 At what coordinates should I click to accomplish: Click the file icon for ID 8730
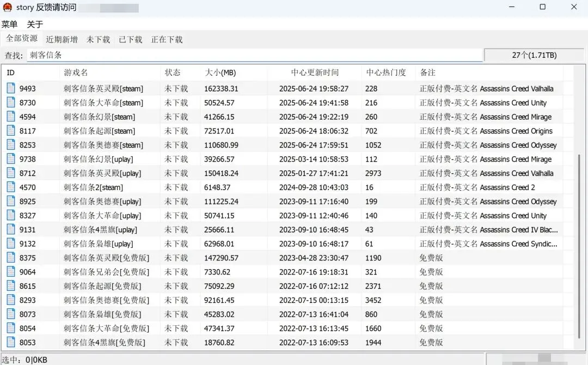coord(11,102)
